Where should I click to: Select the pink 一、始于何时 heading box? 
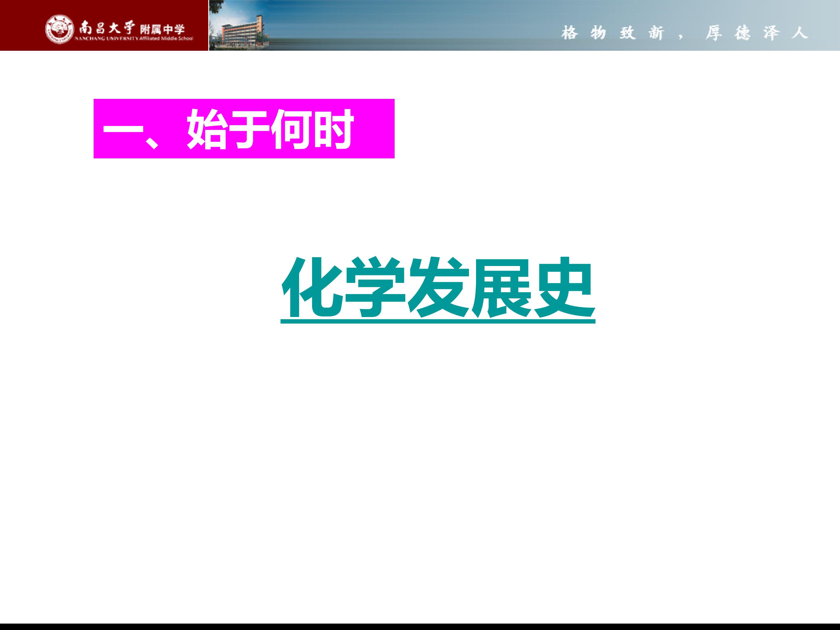pos(244,128)
